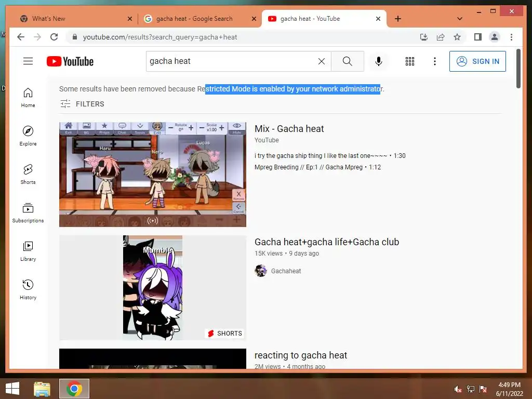The image size is (532, 399).
Task: Click the 15K views 9 days ago text
Action: (x=287, y=254)
